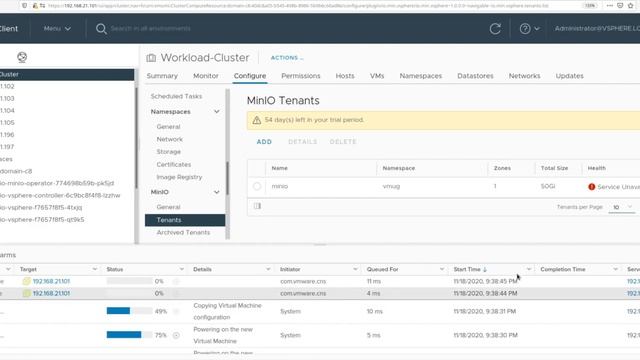Open General under MinIO
Screen dimensions: 640x360
point(168,207)
